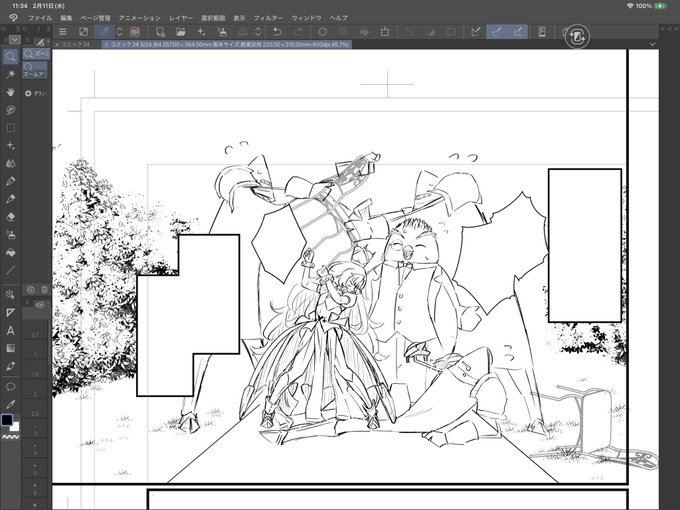Open the hamburger menu in command bar
Image resolution: width=680 pixels, height=510 pixels.
63,32
